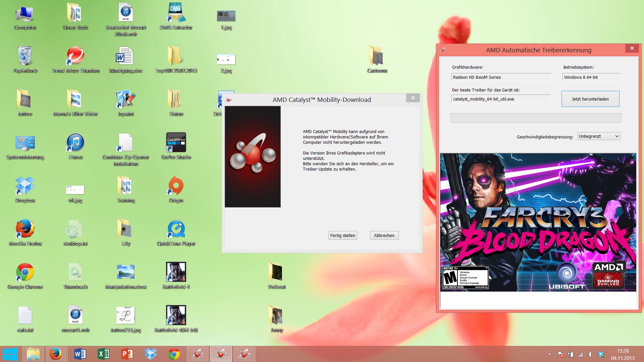This screenshot has height=362, width=644.
Task: Open the Top100 29.07.2013 folder
Action: tap(176, 60)
